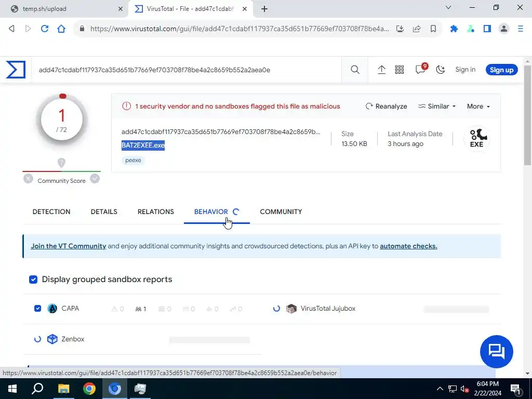This screenshot has width=532, height=399.
Task: Click the hash search input field
Action: point(187,70)
